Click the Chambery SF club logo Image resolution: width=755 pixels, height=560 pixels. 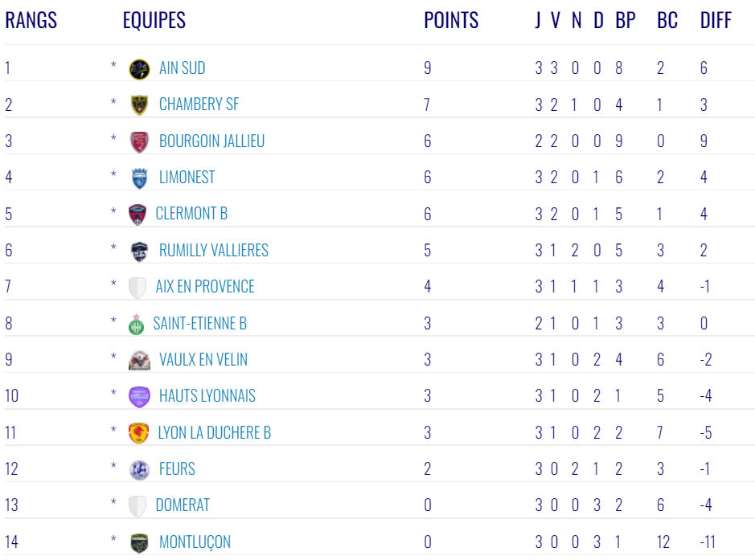point(139,105)
